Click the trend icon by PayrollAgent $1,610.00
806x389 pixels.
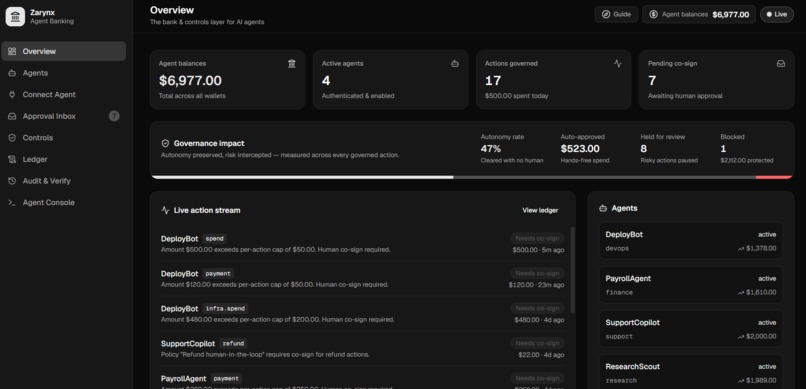click(x=741, y=293)
